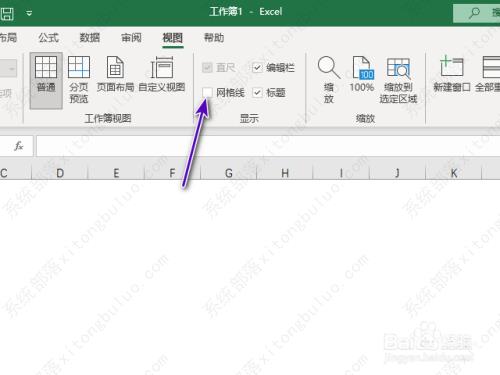Select column I header

(341, 173)
